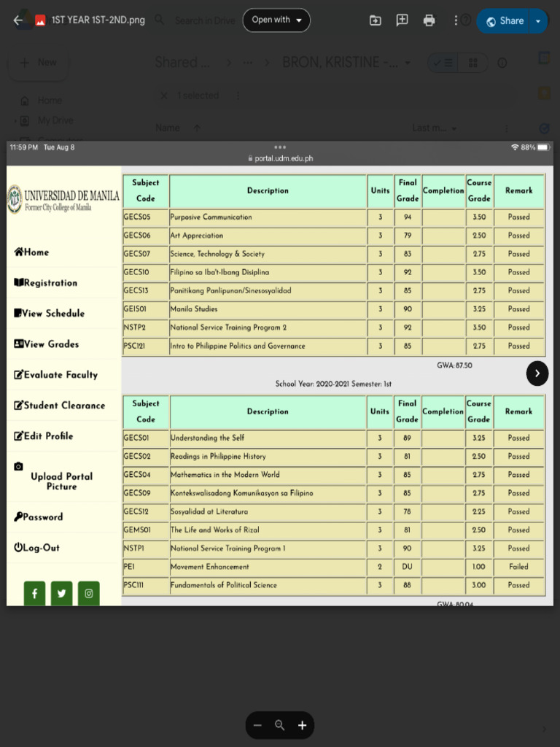The image size is (560, 747).
Task: Open Evaluate Faculty menu item
Action: pyautogui.click(x=55, y=374)
